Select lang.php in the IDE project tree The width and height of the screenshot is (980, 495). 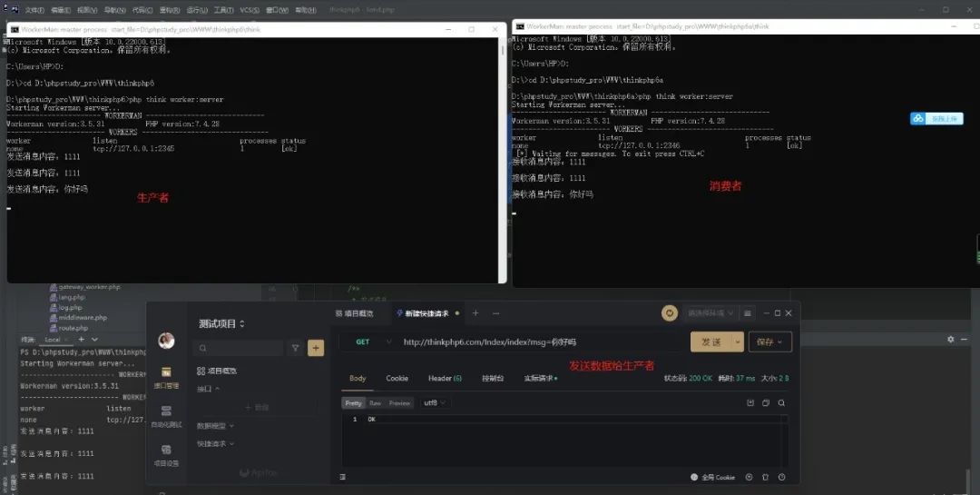pyautogui.click(x=67, y=297)
